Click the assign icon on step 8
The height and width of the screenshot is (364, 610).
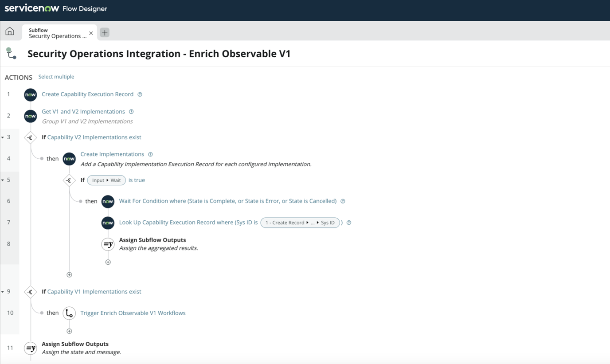(x=108, y=244)
